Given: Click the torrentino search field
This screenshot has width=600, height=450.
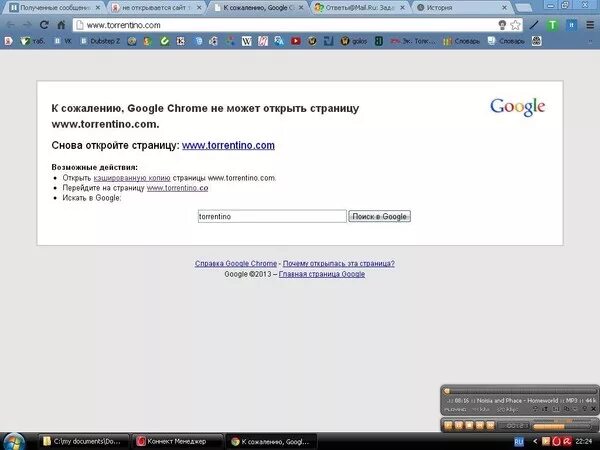Looking at the screenshot, I should (272, 216).
